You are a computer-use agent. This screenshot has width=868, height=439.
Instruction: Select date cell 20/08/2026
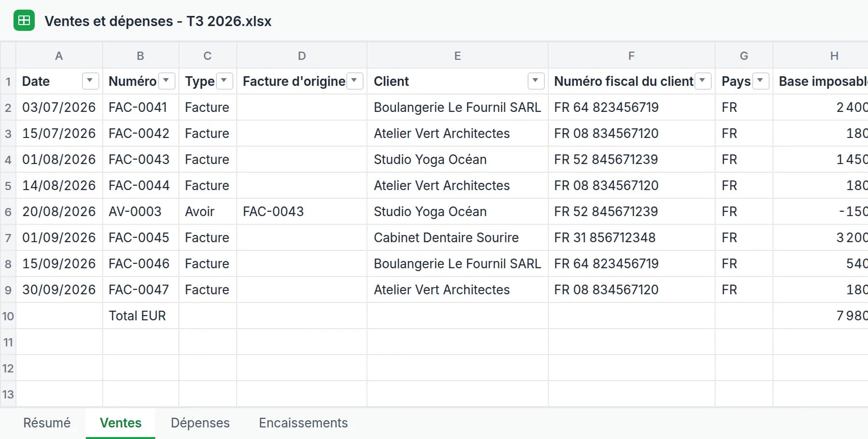(59, 212)
